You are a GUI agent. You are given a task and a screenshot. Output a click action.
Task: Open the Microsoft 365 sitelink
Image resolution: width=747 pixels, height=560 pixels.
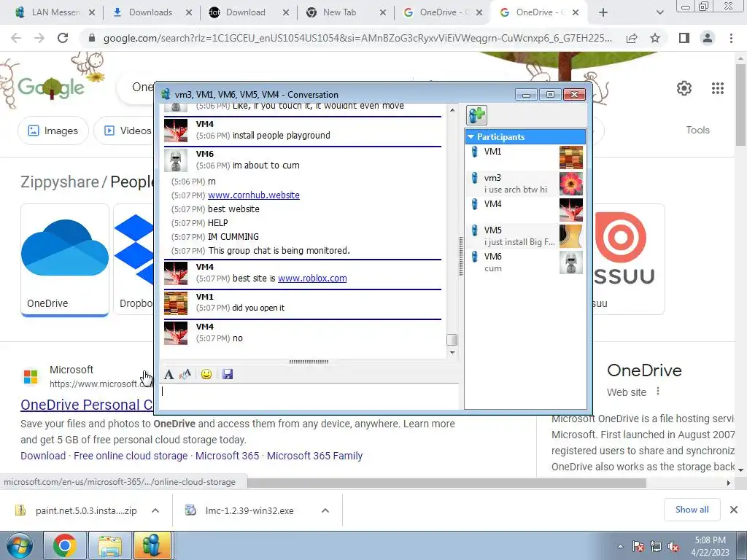pyautogui.click(x=228, y=456)
